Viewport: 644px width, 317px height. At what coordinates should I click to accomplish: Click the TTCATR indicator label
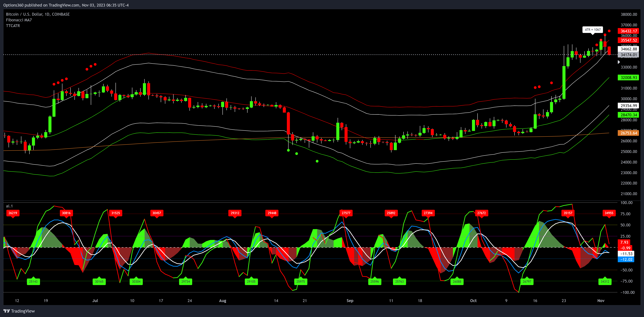[x=13, y=26]
